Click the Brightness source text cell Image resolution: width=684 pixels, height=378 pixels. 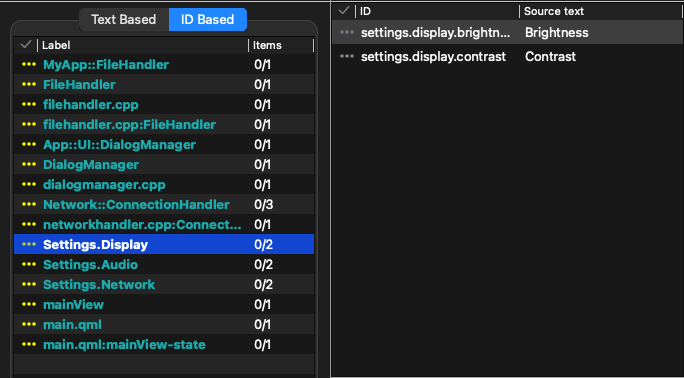pos(557,33)
